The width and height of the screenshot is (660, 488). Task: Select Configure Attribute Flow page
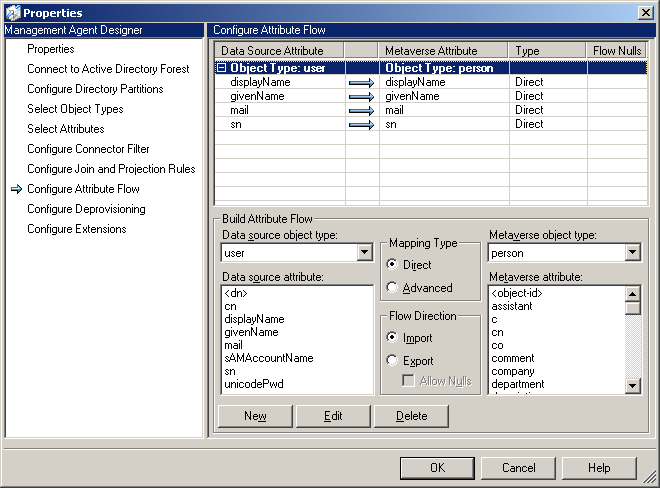click(x=83, y=189)
